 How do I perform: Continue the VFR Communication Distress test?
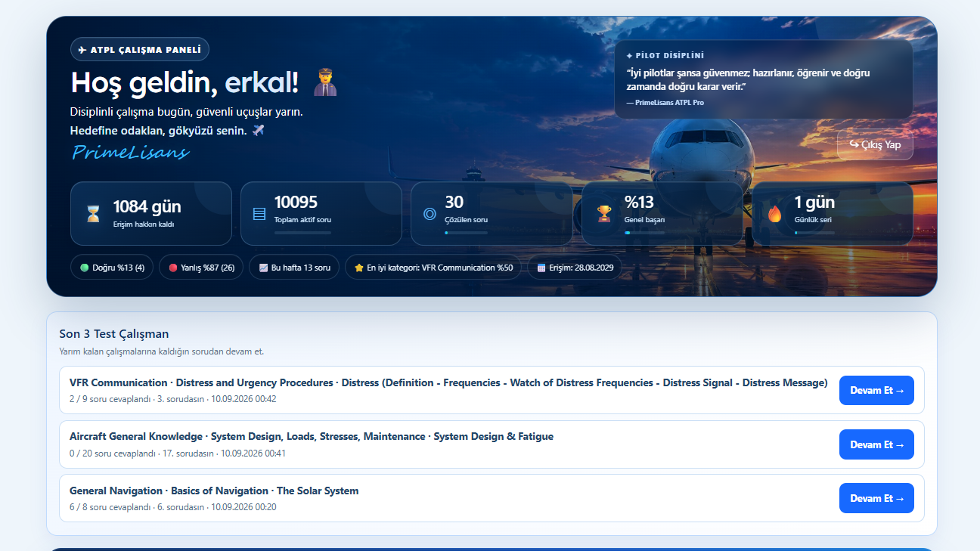876,391
